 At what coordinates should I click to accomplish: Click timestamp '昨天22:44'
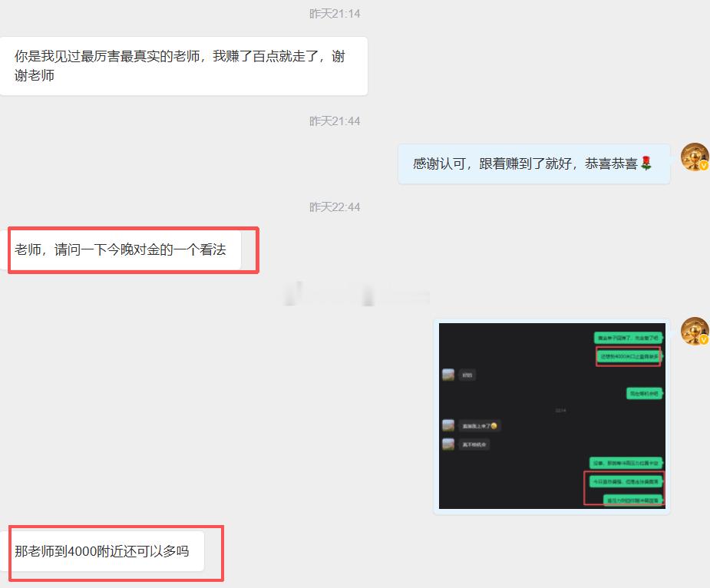tap(335, 207)
